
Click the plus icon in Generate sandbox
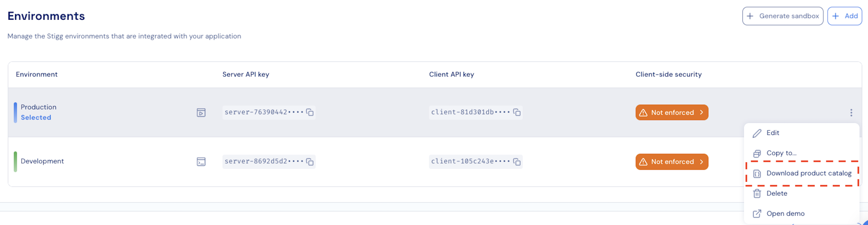click(x=750, y=16)
